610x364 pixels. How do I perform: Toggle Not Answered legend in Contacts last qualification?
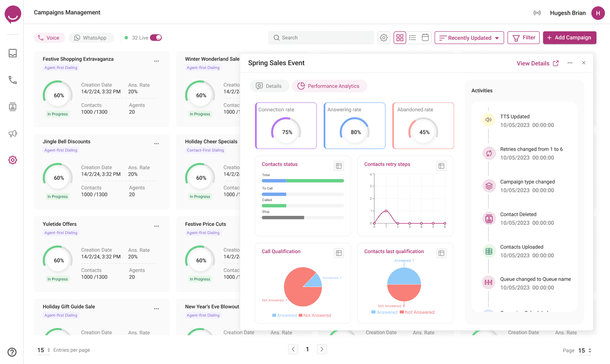[x=417, y=312]
